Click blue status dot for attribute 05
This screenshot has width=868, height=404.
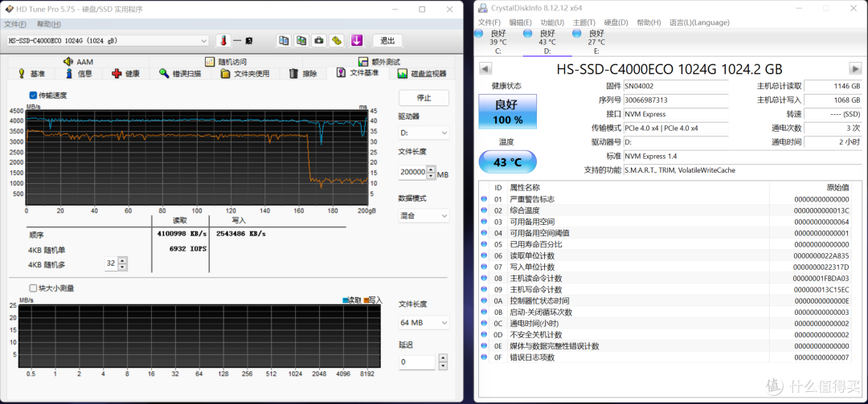tap(484, 245)
